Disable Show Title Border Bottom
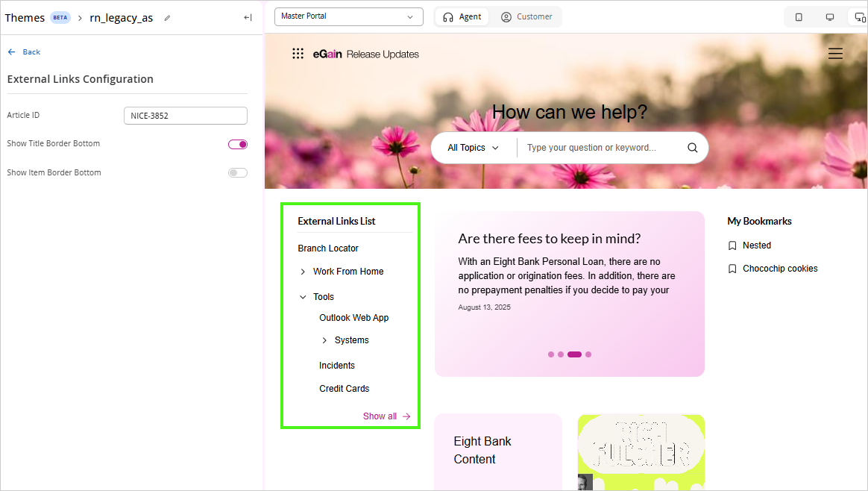 (237, 143)
